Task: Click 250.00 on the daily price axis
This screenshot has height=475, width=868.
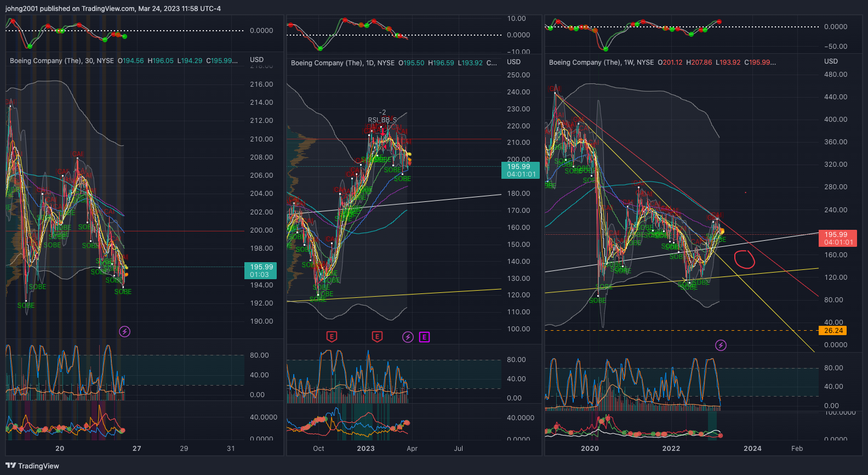Action: 518,75
